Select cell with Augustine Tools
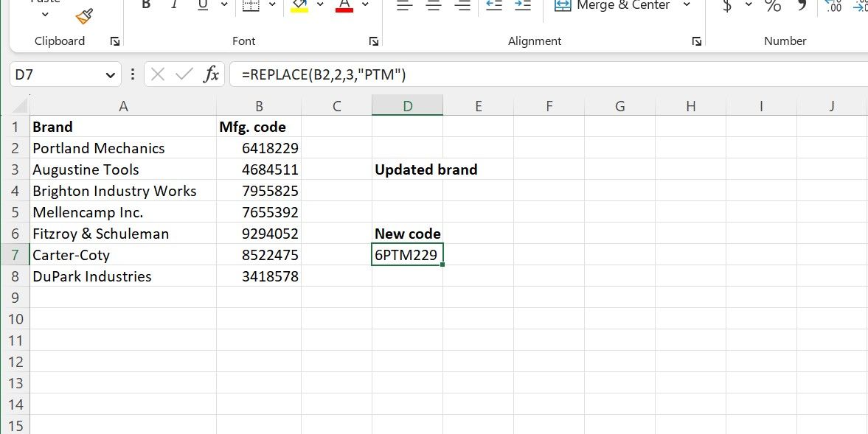 123,169
